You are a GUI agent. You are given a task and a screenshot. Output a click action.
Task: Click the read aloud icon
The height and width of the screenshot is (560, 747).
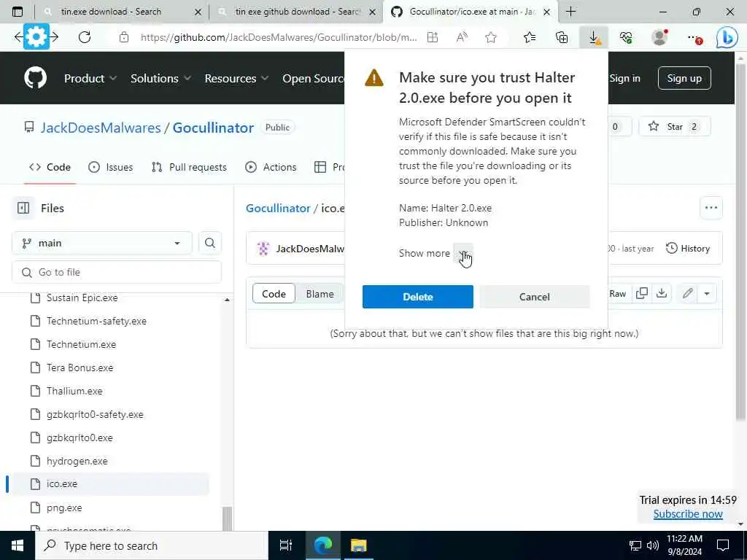coord(462,37)
